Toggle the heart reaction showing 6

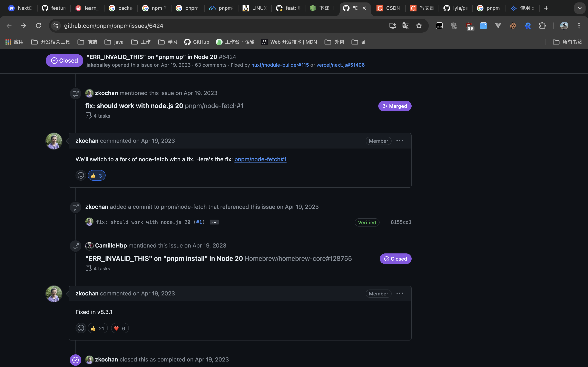tap(120, 328)
